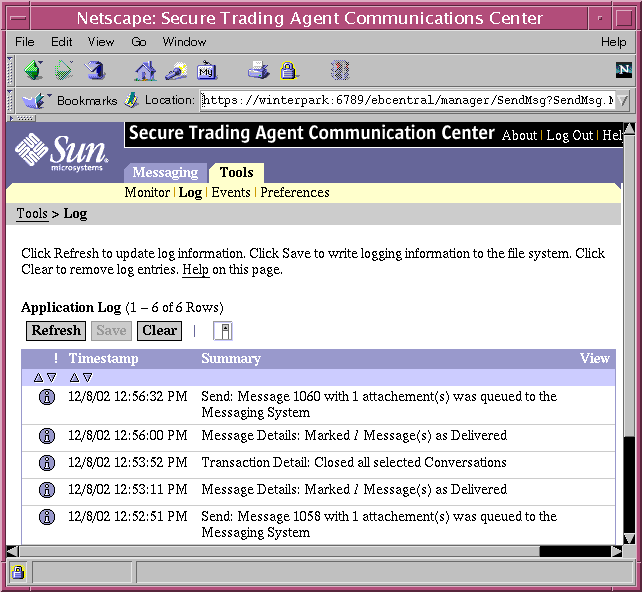642x592 pixels.
Task: Sort severity column ascending arrow
Action: [38, 377]
